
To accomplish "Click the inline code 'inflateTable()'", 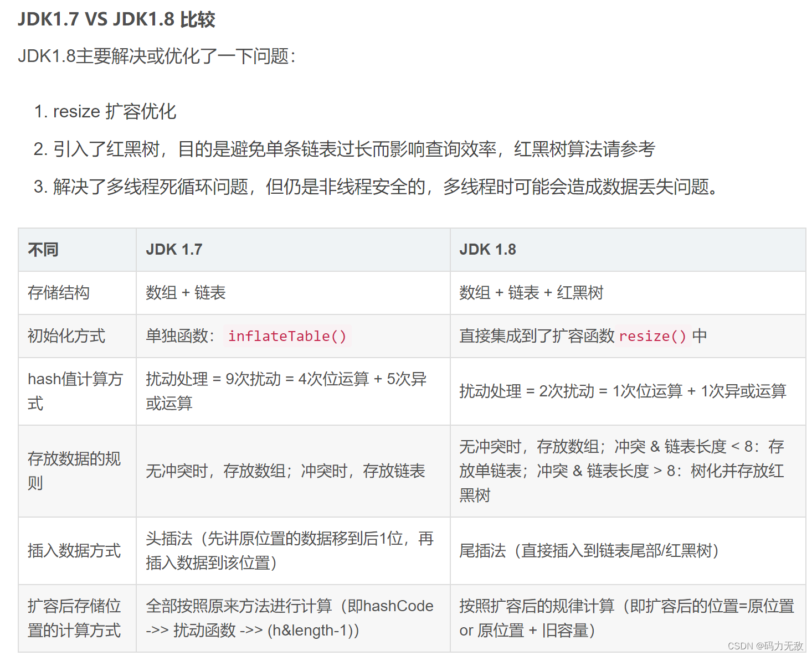I will (x=287, y=336).
